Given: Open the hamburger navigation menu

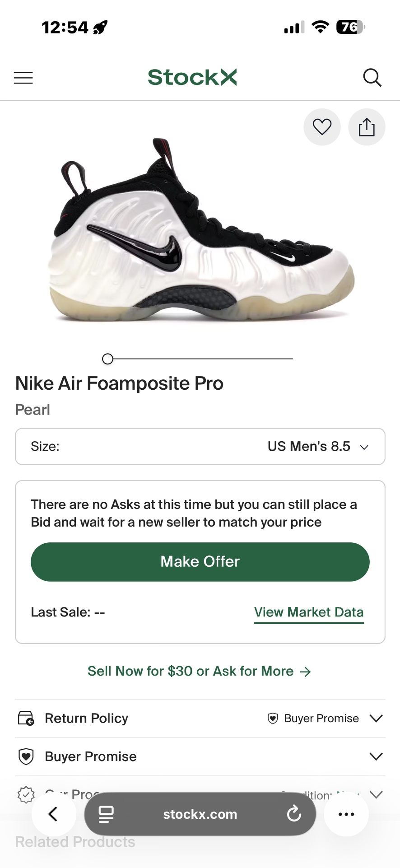Looking at the screenshot, I should [23, 78].
